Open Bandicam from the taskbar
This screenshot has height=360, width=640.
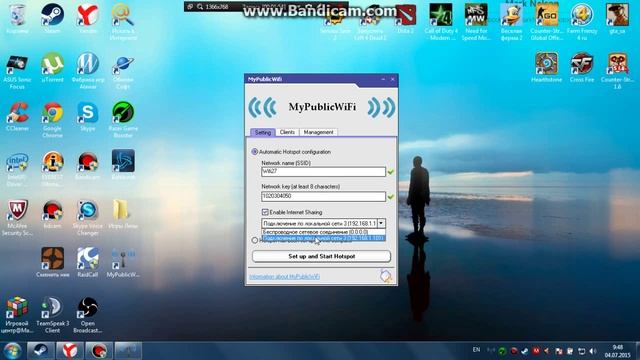(99, 351)
